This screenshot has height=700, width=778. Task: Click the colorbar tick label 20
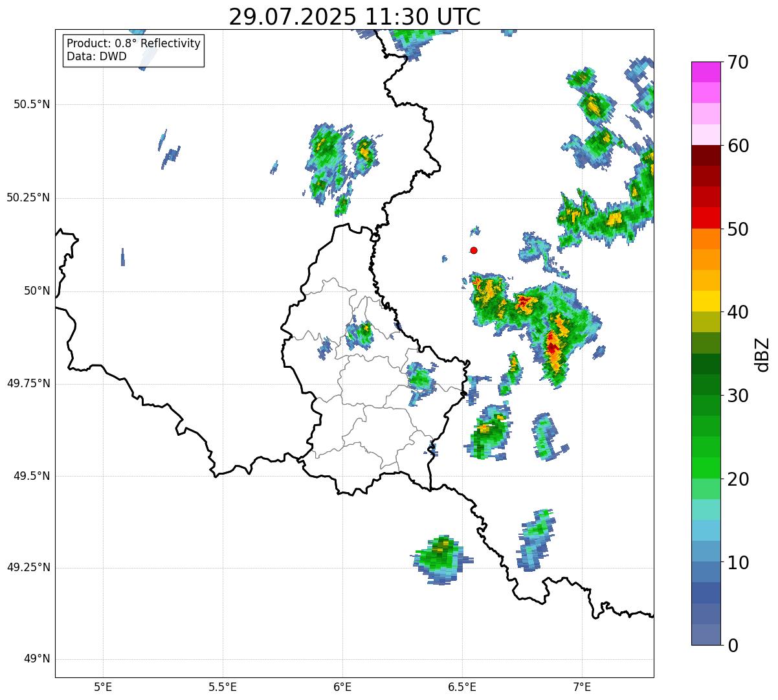click(738, 479)
